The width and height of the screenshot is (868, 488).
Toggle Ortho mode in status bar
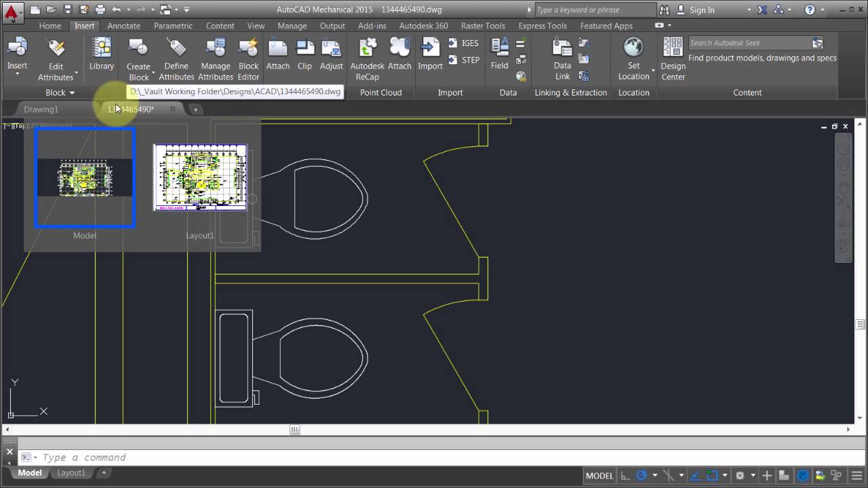(x=625, y=476)
